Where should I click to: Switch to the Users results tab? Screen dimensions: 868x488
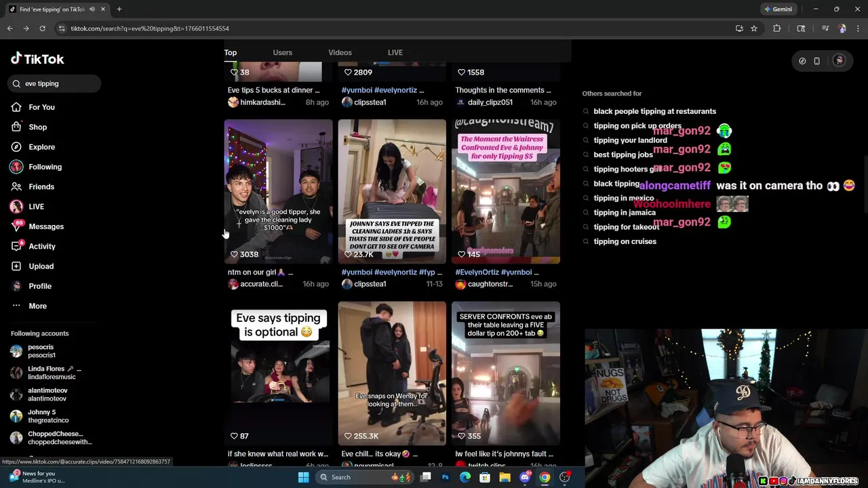(x=283, y=52)
